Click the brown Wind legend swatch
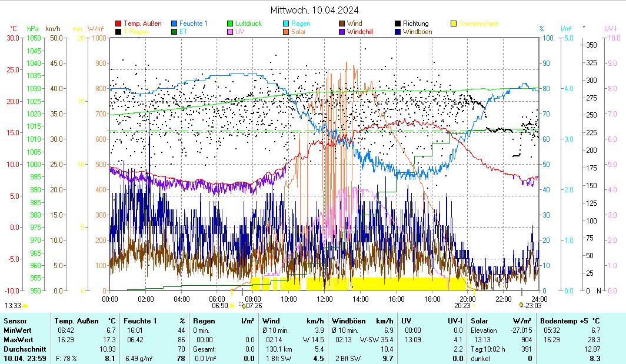This screenshot has height=364, width=626. 342,24
